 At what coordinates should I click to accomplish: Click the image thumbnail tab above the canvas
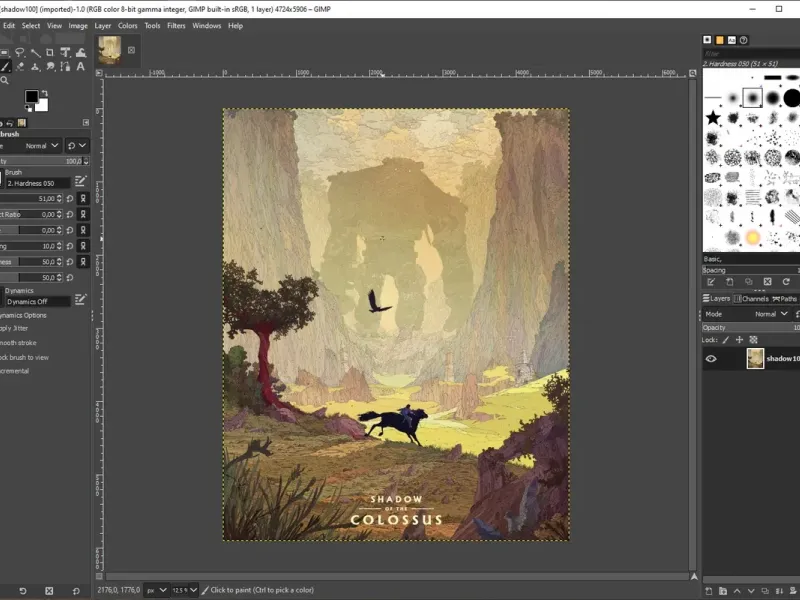(110, 51)
